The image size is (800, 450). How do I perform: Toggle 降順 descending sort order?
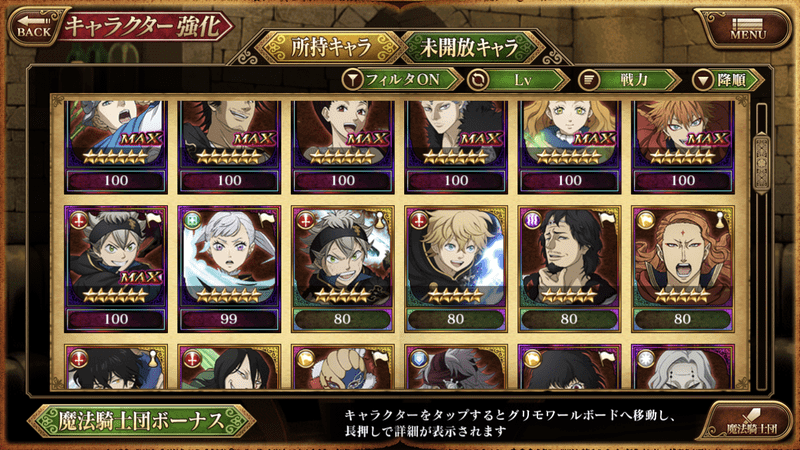728,80
